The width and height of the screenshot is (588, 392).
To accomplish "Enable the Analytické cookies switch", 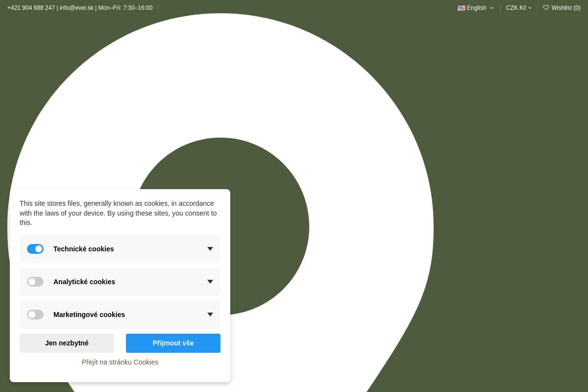I will [35, 282].
